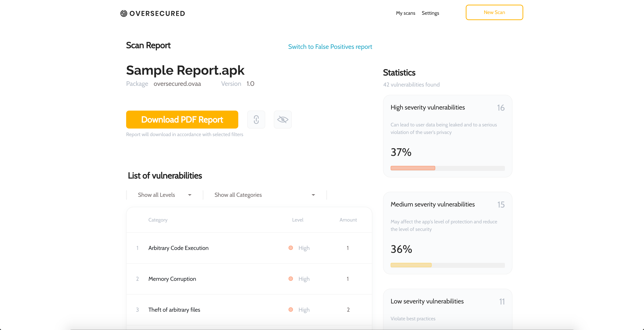The width and height of the screenshot is (644, 330).
Task: Click the arrow beside Show all Categories
Action: coord(313,195)
